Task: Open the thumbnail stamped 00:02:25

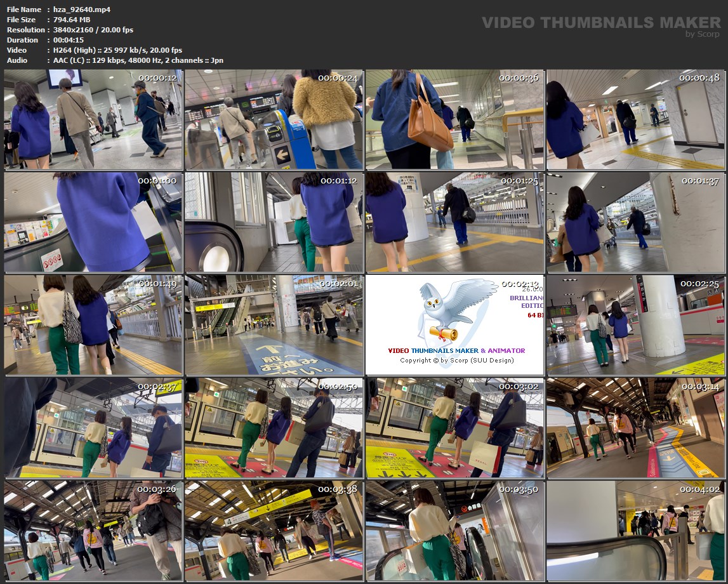Action: click(x=635, y=325)
